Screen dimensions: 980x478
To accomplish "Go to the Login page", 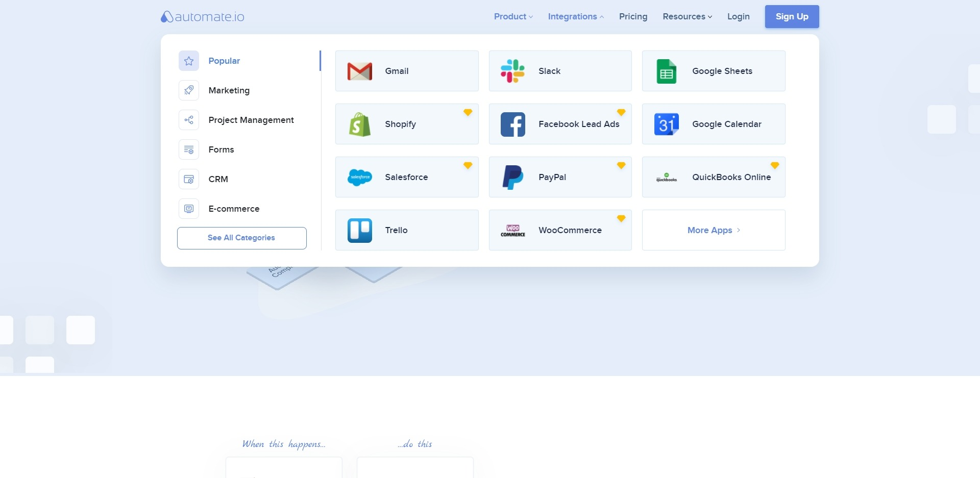I will click(x=738, y=16).
